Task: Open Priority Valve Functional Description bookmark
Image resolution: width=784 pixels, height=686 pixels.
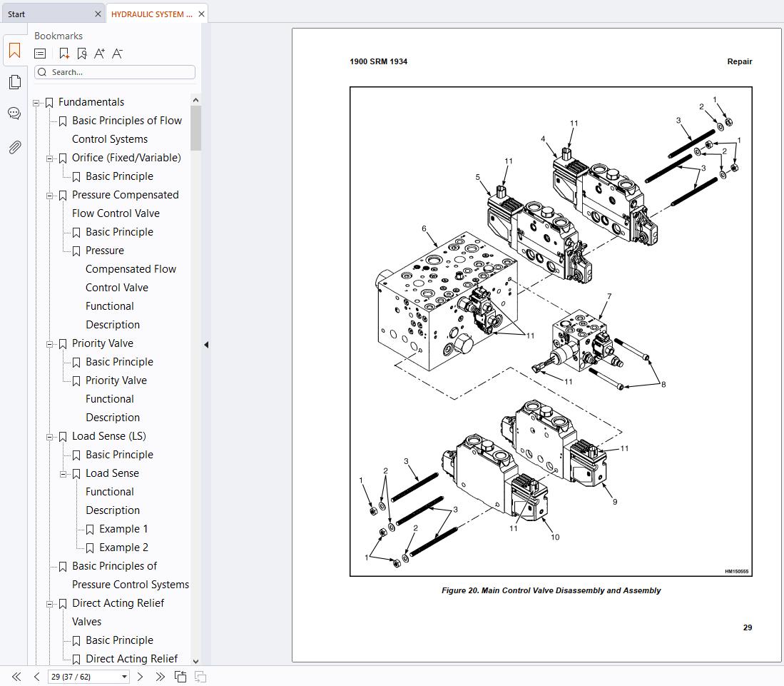Action: [x=116, y=399]
